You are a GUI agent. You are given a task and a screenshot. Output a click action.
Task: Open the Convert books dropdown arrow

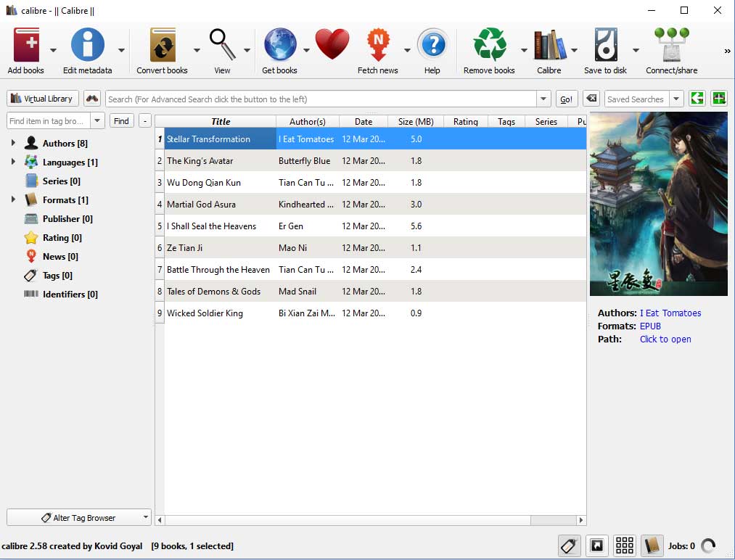pyautogui.click(x=197, y=49)
